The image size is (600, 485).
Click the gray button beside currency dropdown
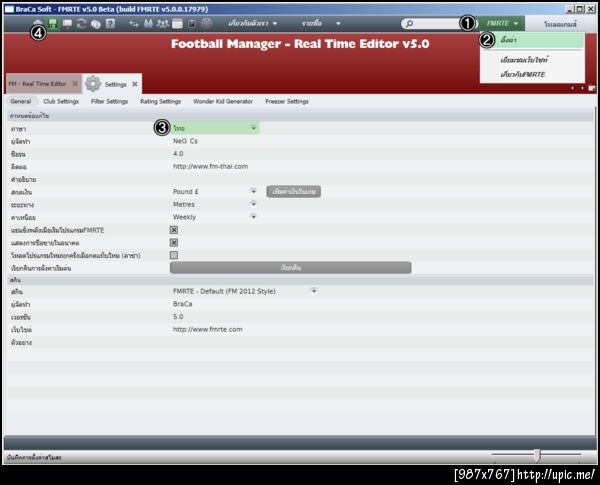[293, 192]
